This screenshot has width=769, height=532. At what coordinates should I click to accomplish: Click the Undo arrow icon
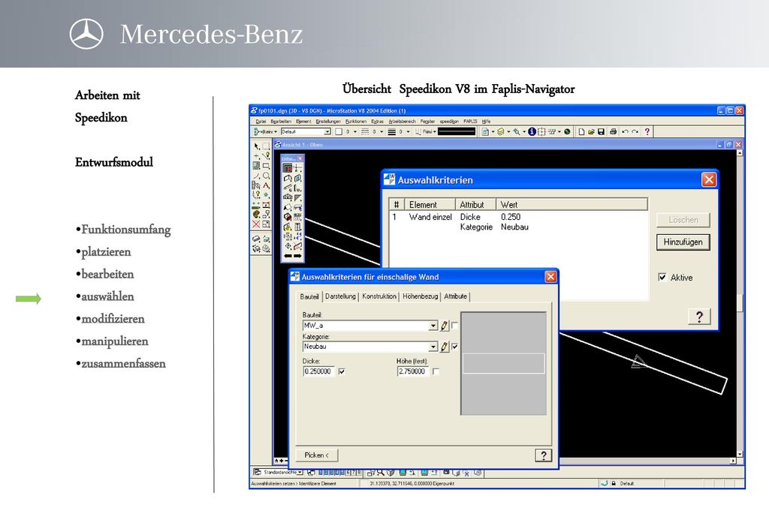click(x=626, y=132)
